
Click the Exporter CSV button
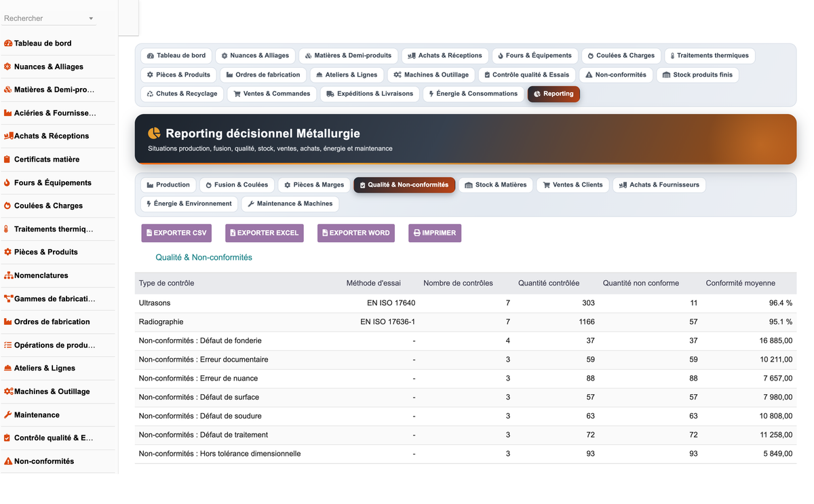pyautogui.click(x=176, y=233)
